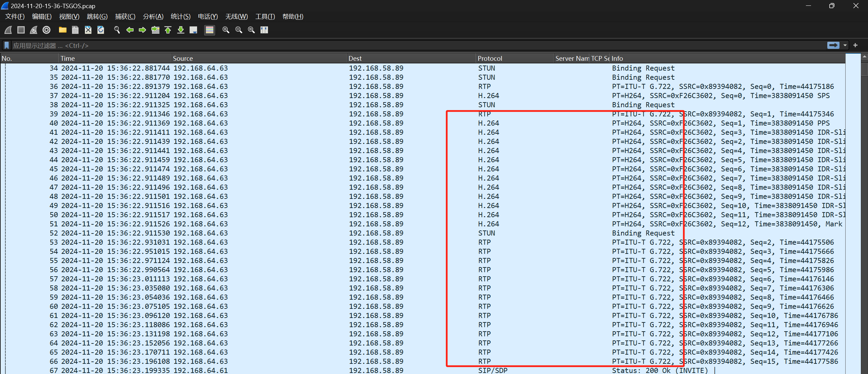Open the 分析(A) menu
This screenshot has width=868, height=374.
click(153, 17)
